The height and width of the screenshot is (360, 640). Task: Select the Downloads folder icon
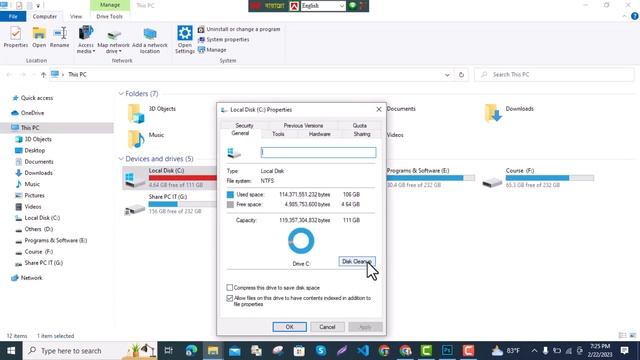[493, 113]
